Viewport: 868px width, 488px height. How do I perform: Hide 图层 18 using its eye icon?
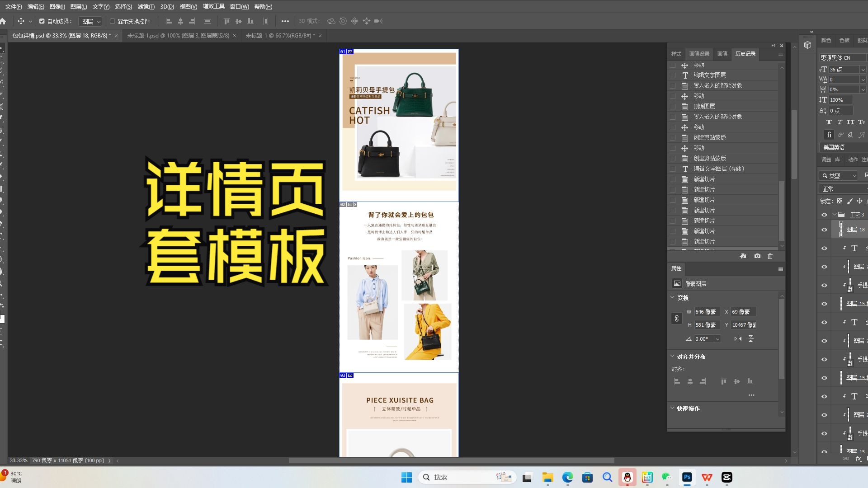824,230
